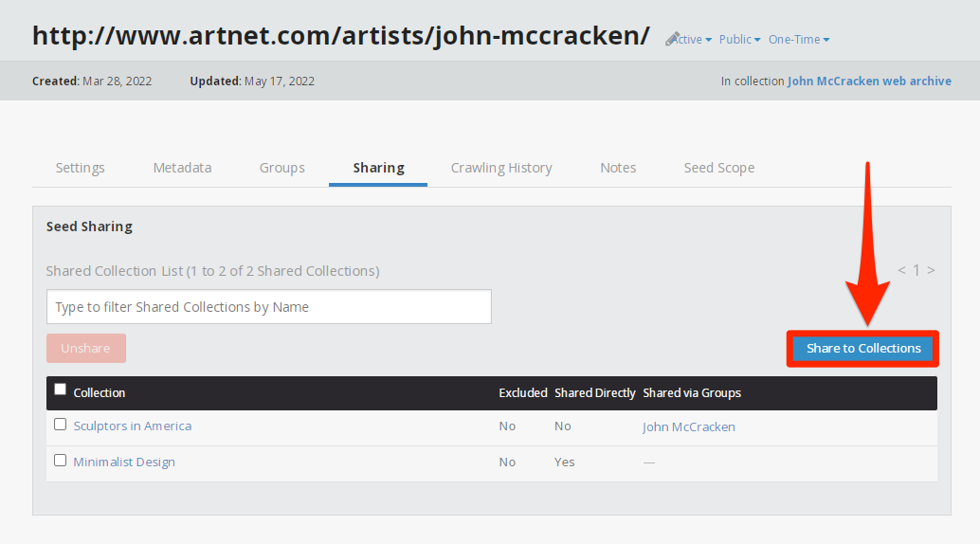
Task: Click the pencil edit icon beside the seed URL
Action: 672,39
